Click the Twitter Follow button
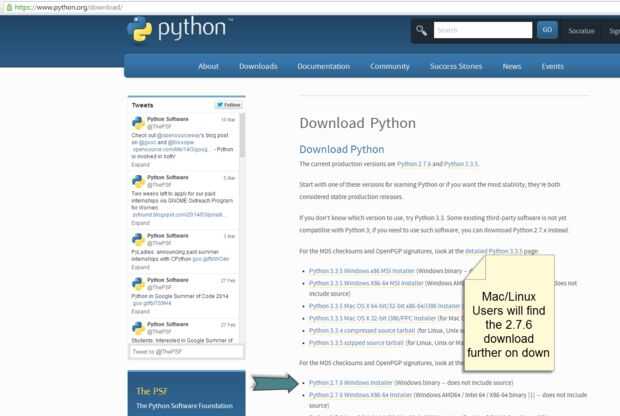This screenshot has height=416, width=620. tap(229, 105)
